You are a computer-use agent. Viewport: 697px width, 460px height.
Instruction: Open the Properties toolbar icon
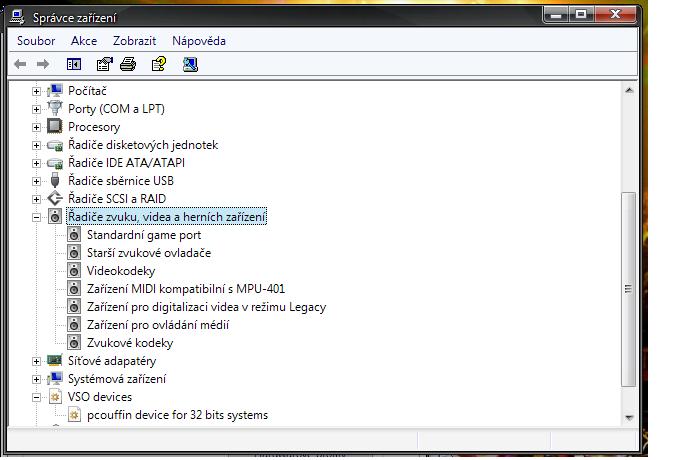coord(104,64)
